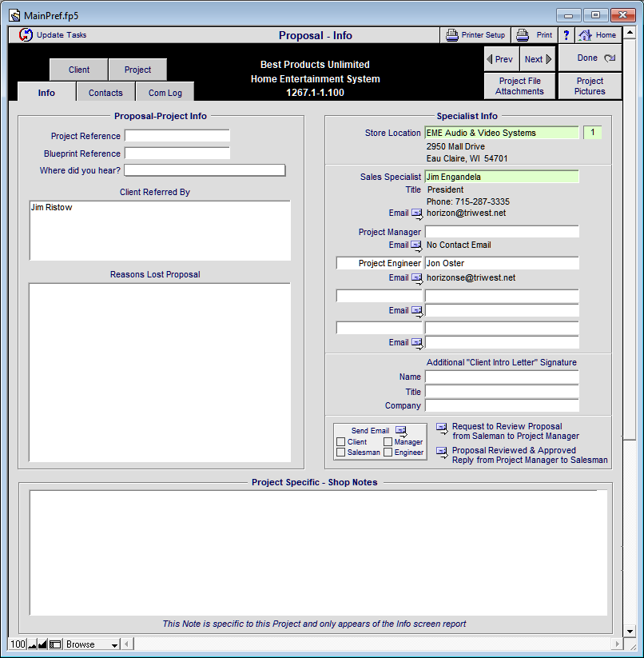Switch to the Client tab
The width and height of the screenshot is (644, 658).
(79, 70)
